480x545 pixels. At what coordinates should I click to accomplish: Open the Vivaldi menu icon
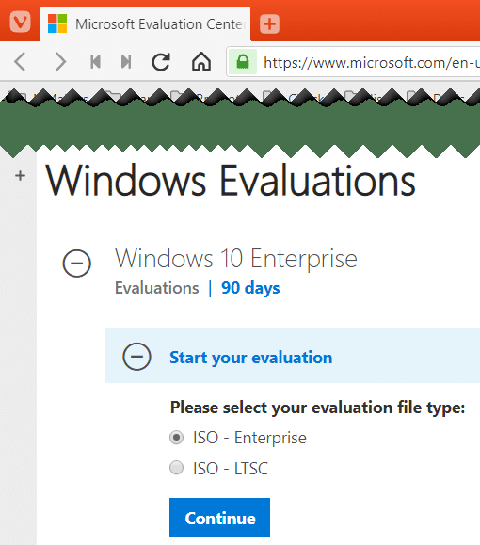click(20, 22)
